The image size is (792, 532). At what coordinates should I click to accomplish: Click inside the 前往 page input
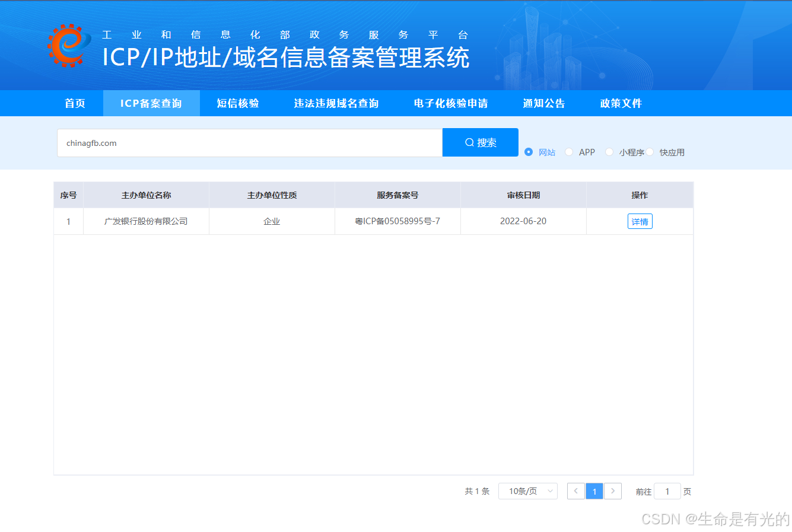pos(667,491)
